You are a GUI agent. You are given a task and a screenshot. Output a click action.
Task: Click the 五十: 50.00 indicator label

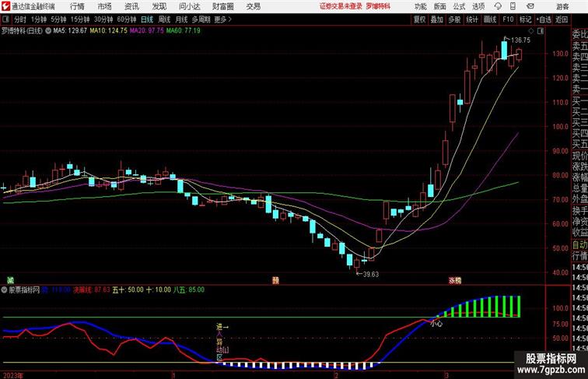tap(128, 290)
